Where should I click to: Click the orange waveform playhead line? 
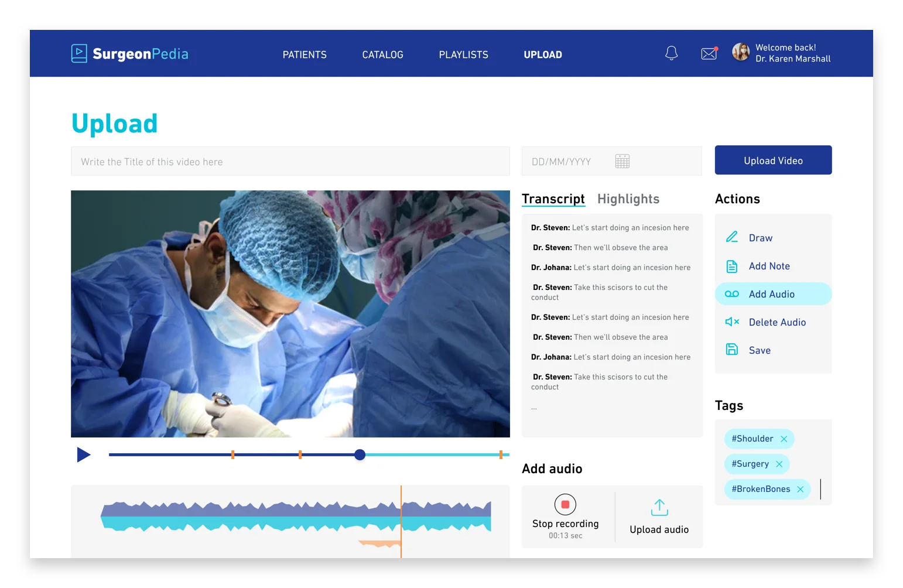401,521
